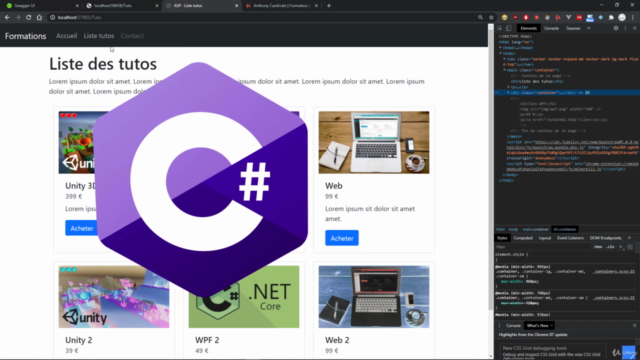Open DevTools settings gear
Screen dimensions: 640x360
point(616,28)
